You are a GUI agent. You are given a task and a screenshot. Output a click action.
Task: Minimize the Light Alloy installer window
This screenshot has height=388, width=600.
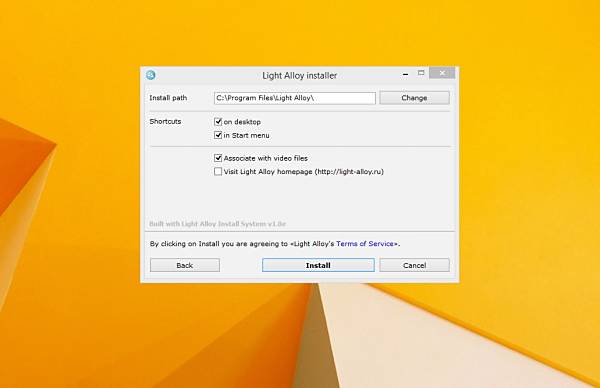click(405, 74)
